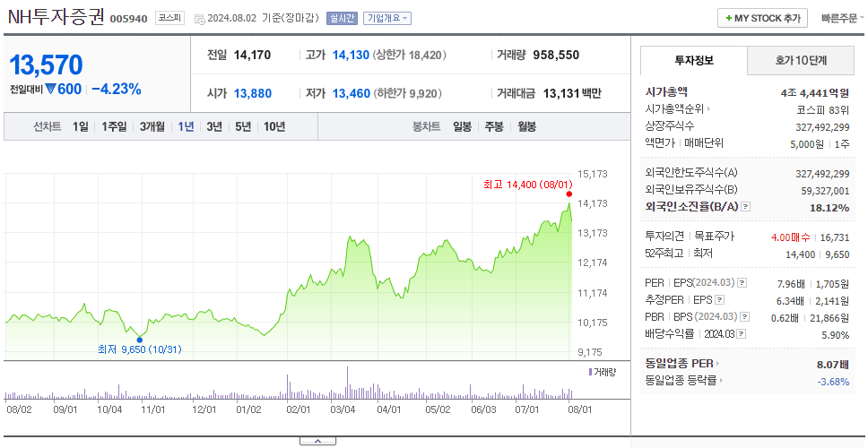Show the 월봉 candlestick chart
The height and width of the screenshot is (448, 868).
527,126
